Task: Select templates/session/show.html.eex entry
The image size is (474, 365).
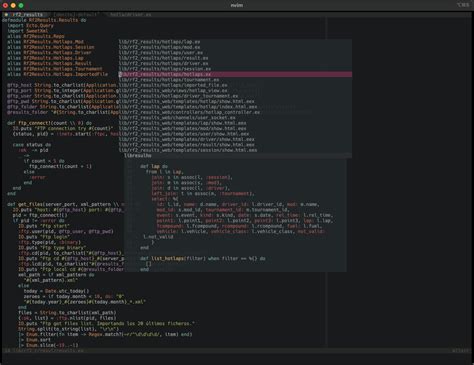Action: 188,150
